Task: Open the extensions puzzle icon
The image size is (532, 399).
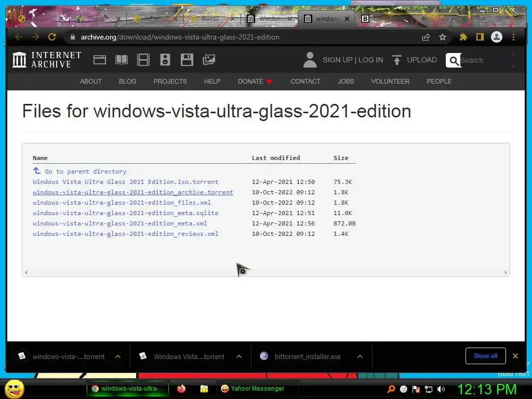Action: pos(463,37)
